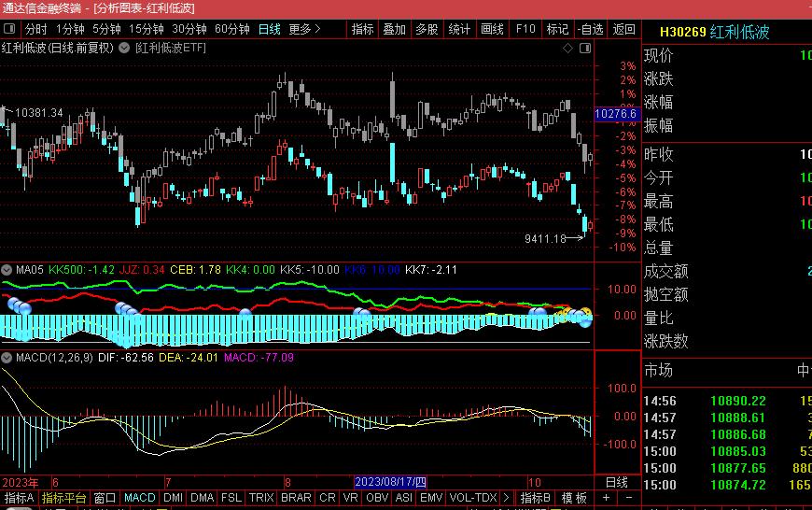Screen dimensions: 812x510
Task: Select the OBV indicator tab
Action: (x=377, y=498)
